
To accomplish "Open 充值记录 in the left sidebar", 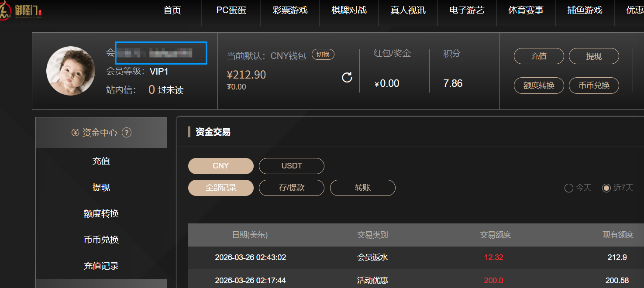I will [101, 266].
